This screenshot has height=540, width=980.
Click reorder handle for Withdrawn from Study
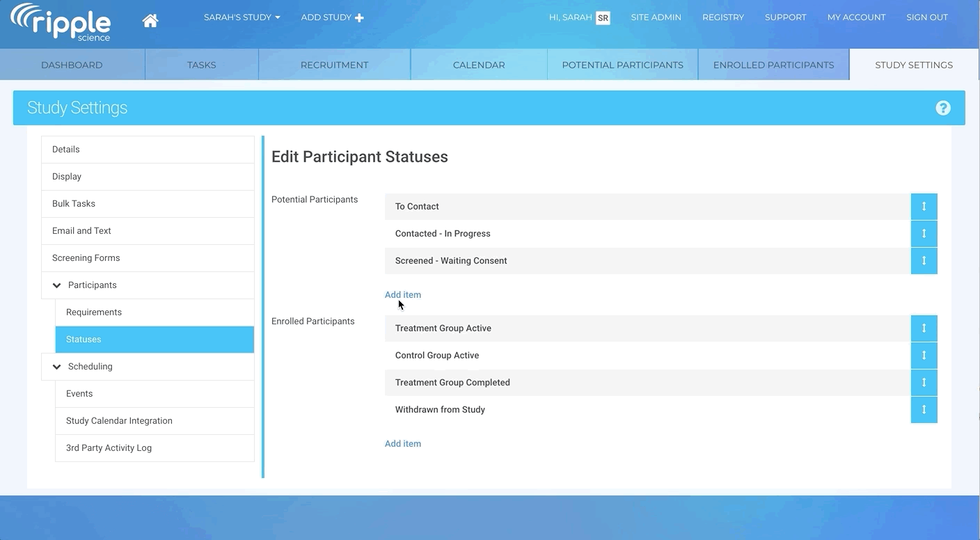coord(924,410)
